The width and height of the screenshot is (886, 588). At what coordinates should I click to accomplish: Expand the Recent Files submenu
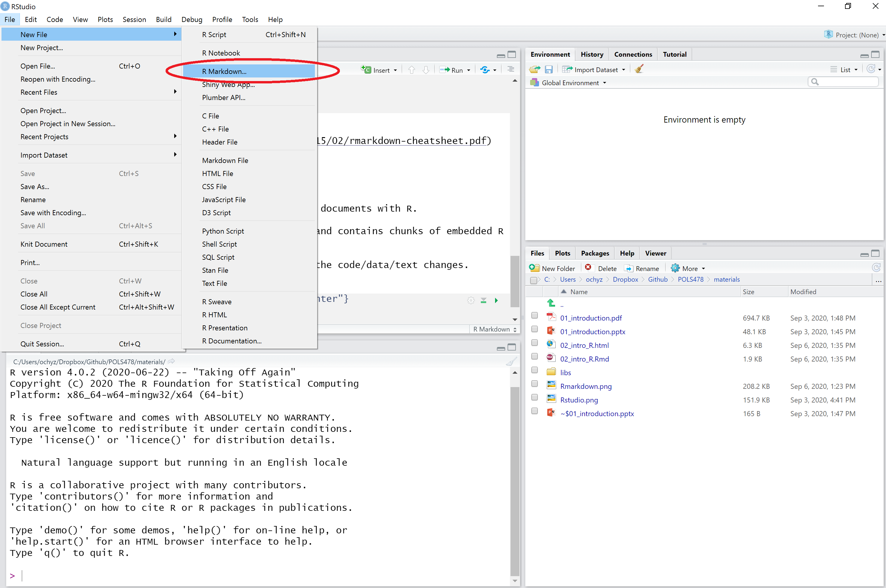coord(91,92)
